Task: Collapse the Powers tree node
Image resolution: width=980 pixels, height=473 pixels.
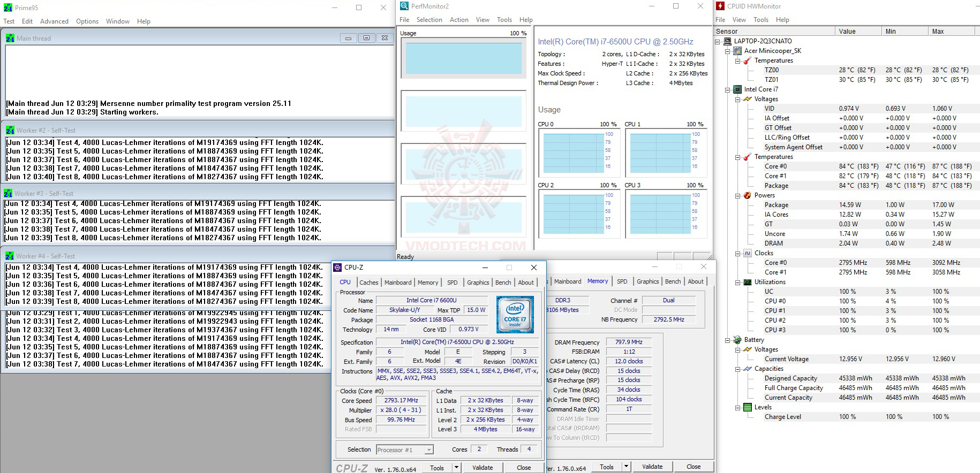Action: (738, 195)
